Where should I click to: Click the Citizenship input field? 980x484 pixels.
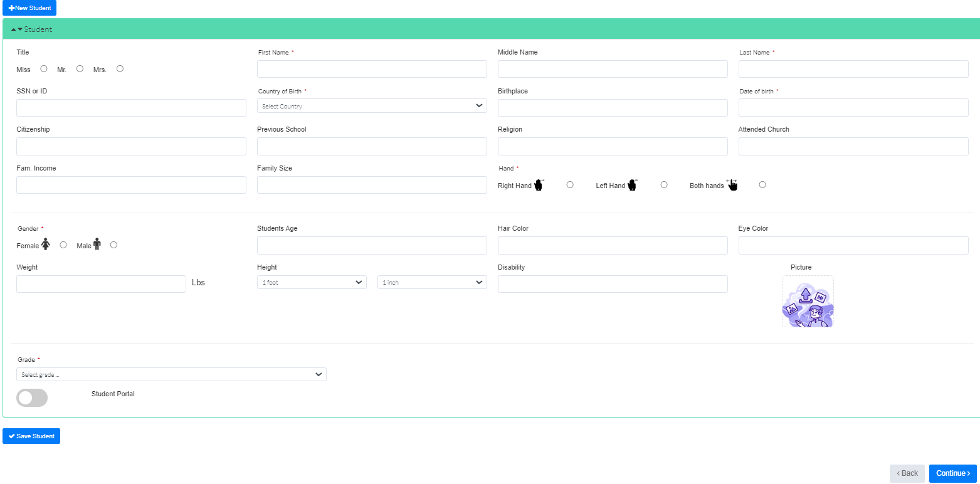click(x=131, y=147)
